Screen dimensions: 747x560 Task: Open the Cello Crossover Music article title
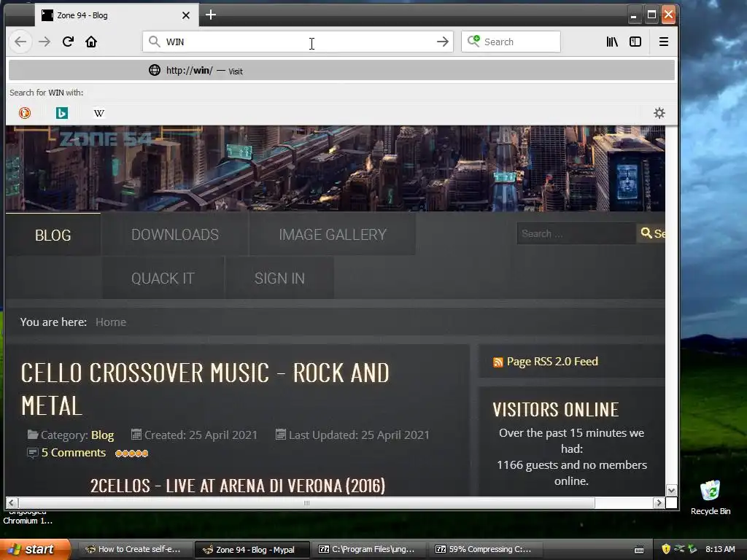point(205,389)
